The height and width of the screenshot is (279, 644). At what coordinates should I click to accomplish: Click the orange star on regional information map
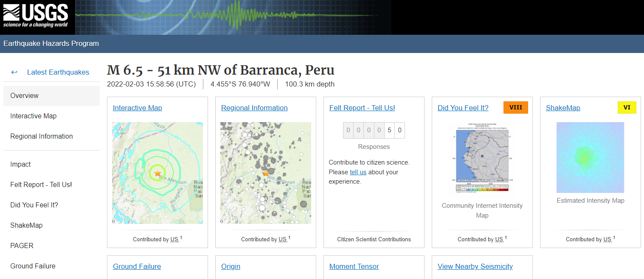pos(266,173)
